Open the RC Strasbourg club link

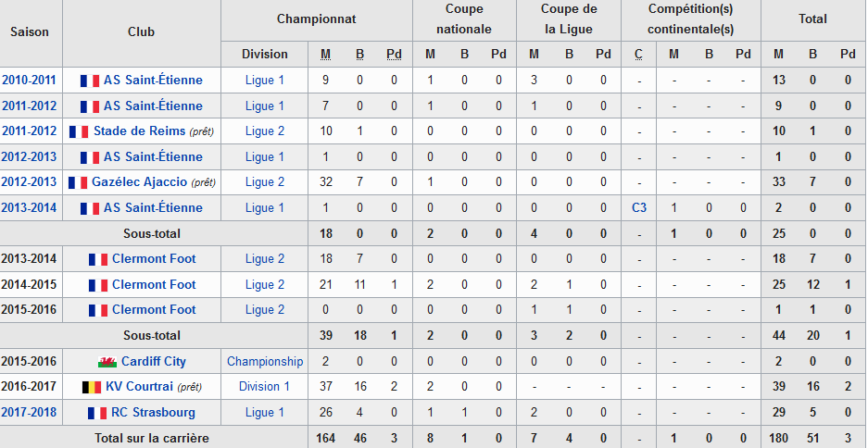coord(154,413)
